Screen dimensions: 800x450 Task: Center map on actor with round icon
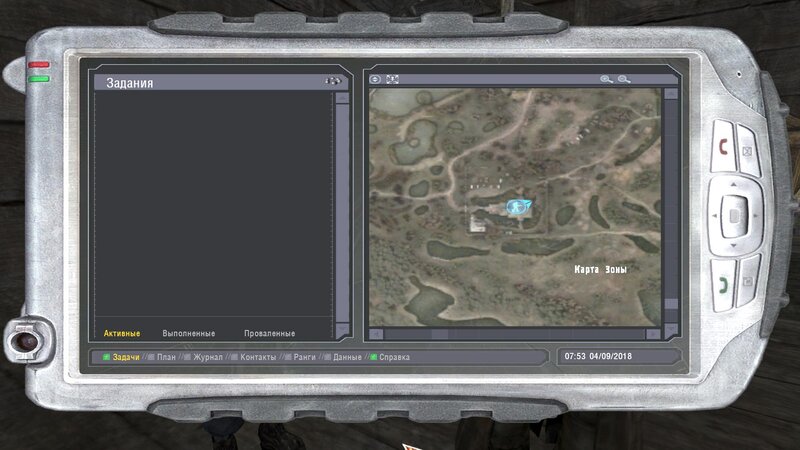pos(375,79)
